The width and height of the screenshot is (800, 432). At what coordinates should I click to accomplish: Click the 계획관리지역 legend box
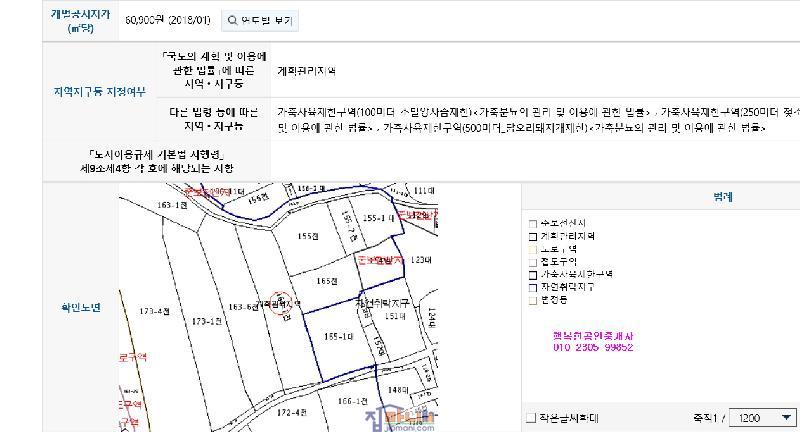tap(533, 236)
